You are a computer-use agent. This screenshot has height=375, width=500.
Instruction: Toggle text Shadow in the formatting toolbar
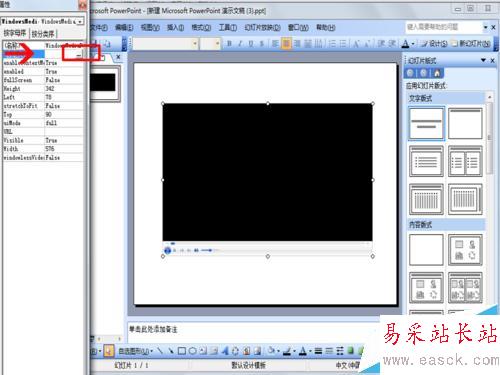pyautogui.click(x=262, y=44)
